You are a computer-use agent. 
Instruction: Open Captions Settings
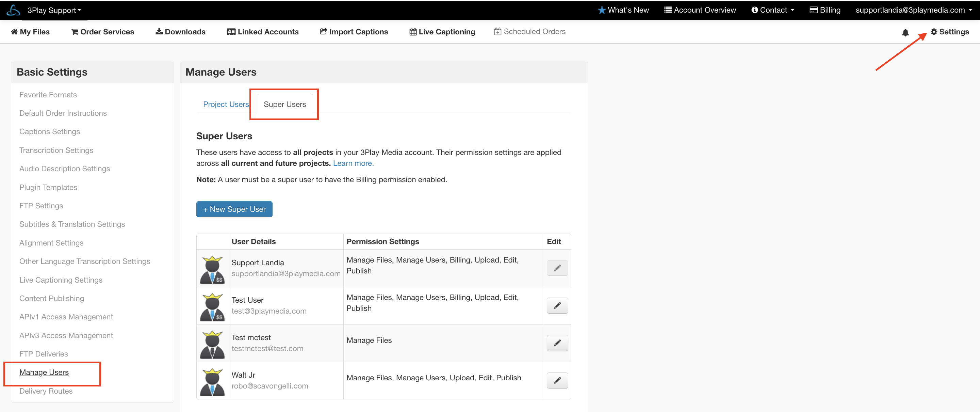coord(49,132)
